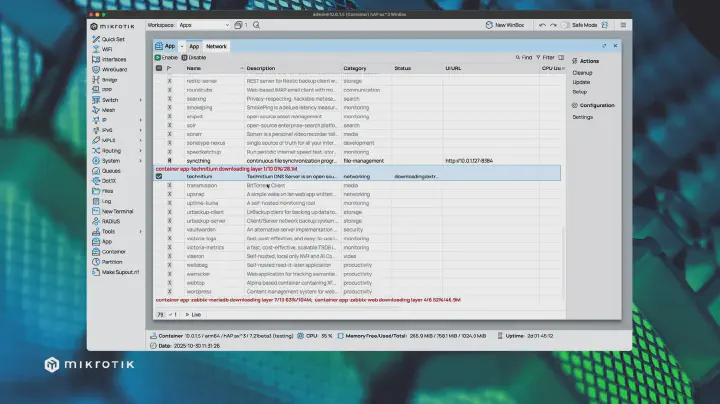Click New WinBox button
The image size is (720, 404).
point(505,25)
